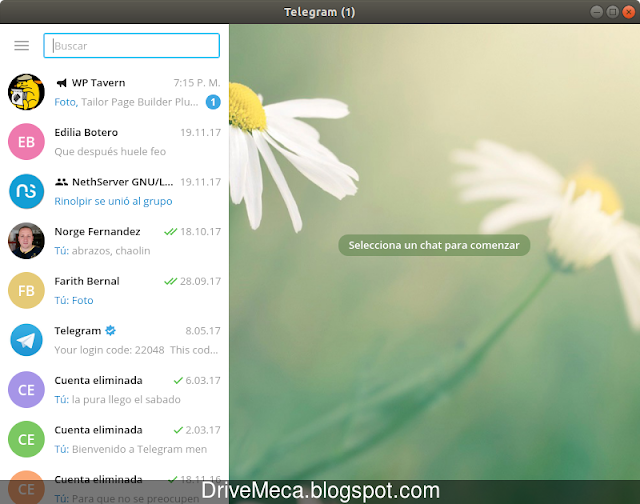The image size is (640, 504).
Task: Click the 19.11.17 date on Edilia Botero
Action: [x=200, y=133]
